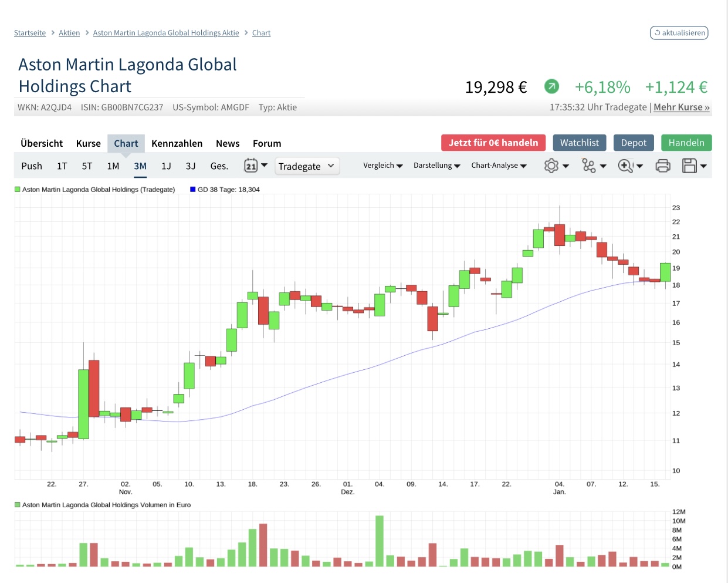Viewport: 728px width, 583px height.
Task: Select the 3J time range
Action: point(191,166)
